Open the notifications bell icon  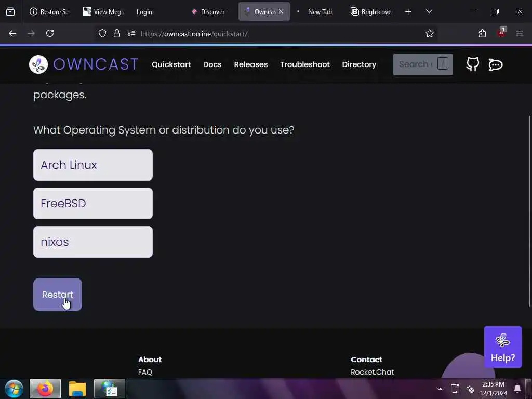tap(517, 389)
